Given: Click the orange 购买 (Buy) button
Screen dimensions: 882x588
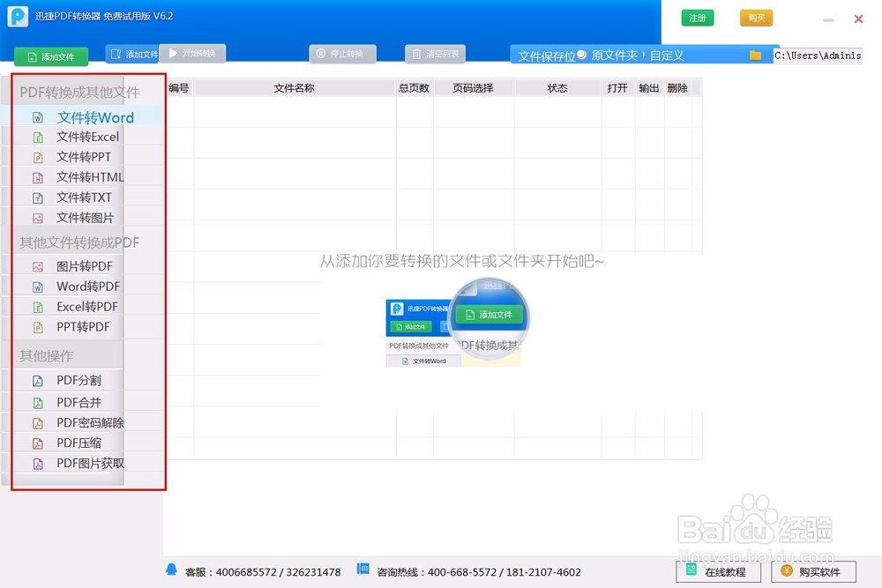Looking at the screenshot, I should 757,18.
